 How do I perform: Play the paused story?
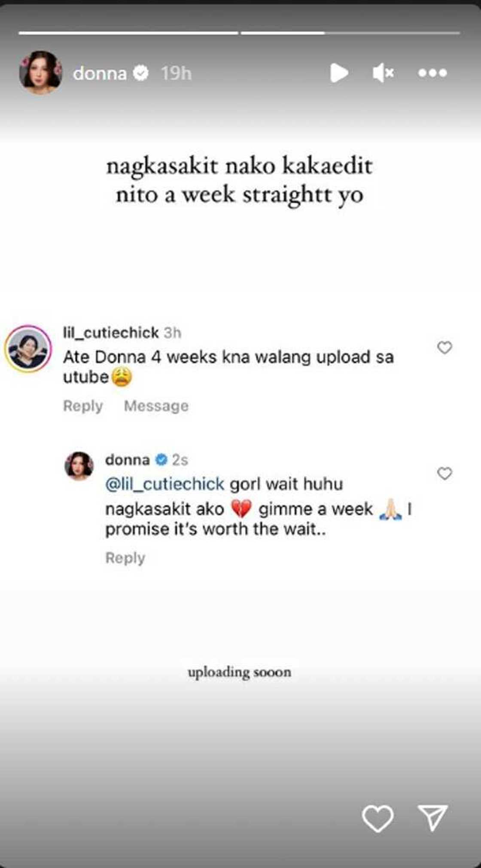pos(339,73)
